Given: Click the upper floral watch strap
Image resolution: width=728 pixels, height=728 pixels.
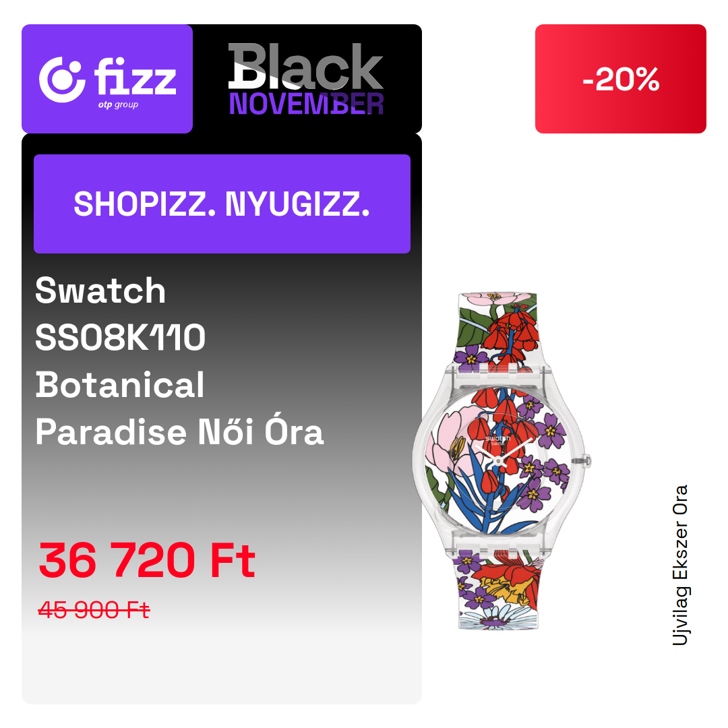Looking at the screenshot, I should (x=497, y=332).
